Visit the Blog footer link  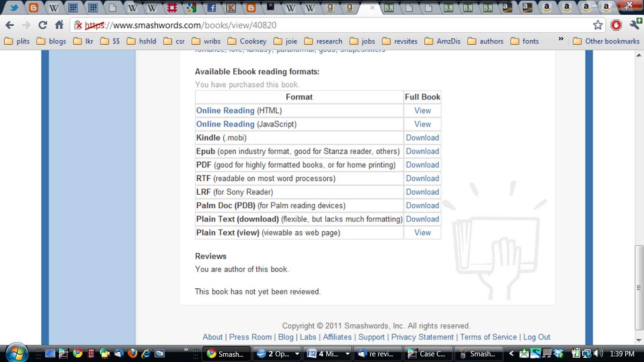click(x=285, y=337)
